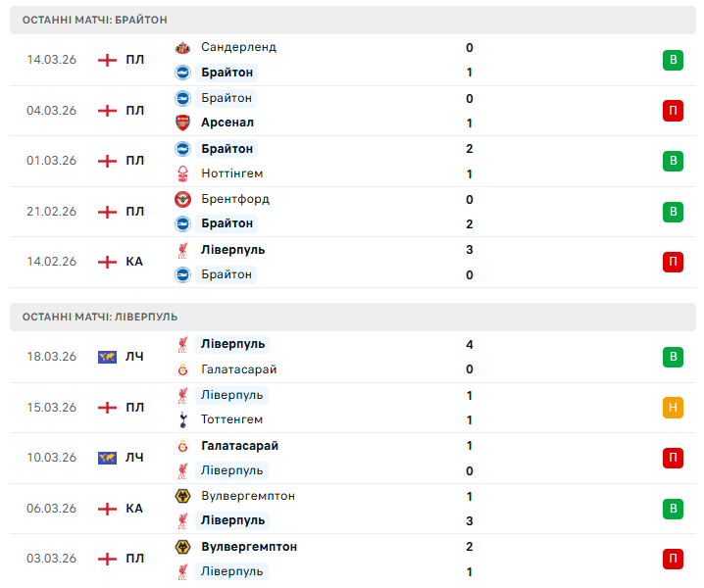The height and width of the screenshot is (588, 704).
Task: Click the orange Н draw badge
Action: 673,408
